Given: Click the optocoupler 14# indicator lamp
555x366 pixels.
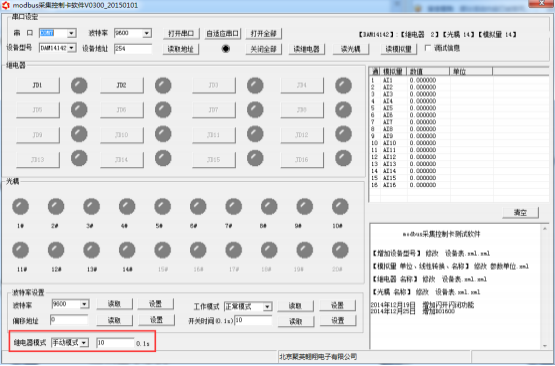Looking at the screenshot, I should (x=127, y=250).
